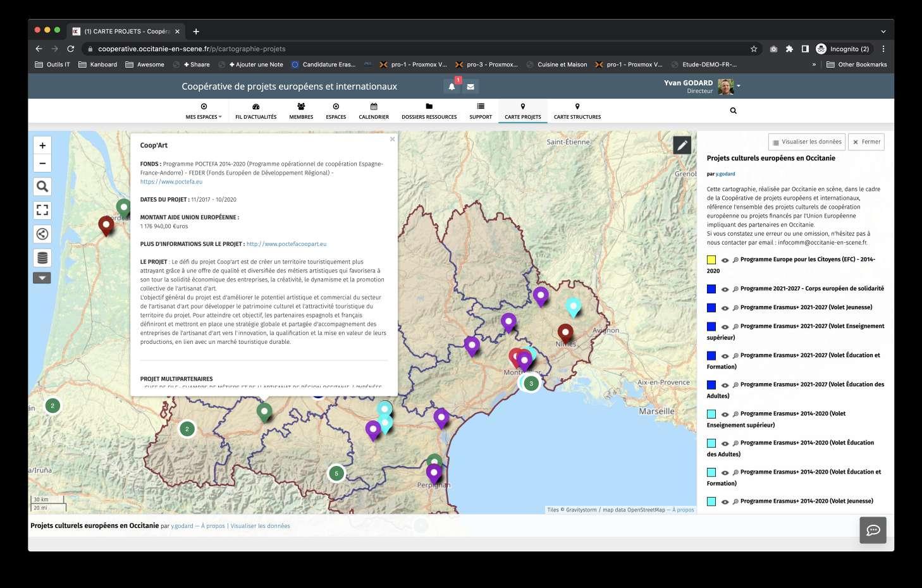Click the pencil edit map button
The width and height of the screenshot is (922, 588).
(682, 145)
